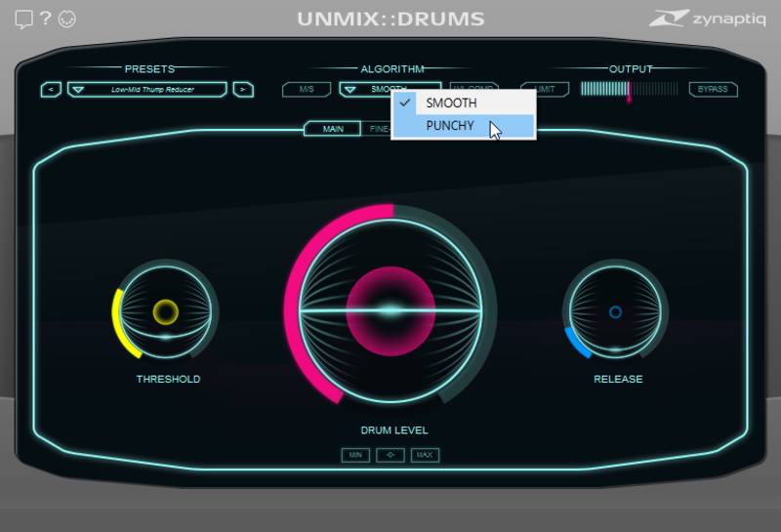Open the preset dropdown Low-Mid Thump Reducer
The width and height of the screenshot is (781, 532).
point(147,90)
